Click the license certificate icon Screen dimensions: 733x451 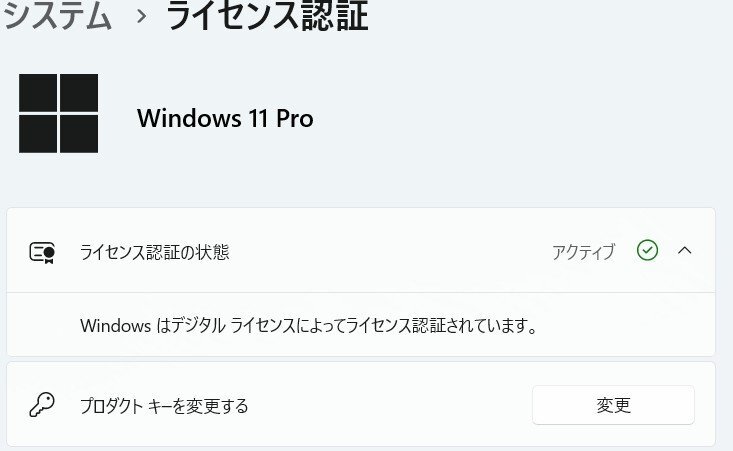click(42, 252)
